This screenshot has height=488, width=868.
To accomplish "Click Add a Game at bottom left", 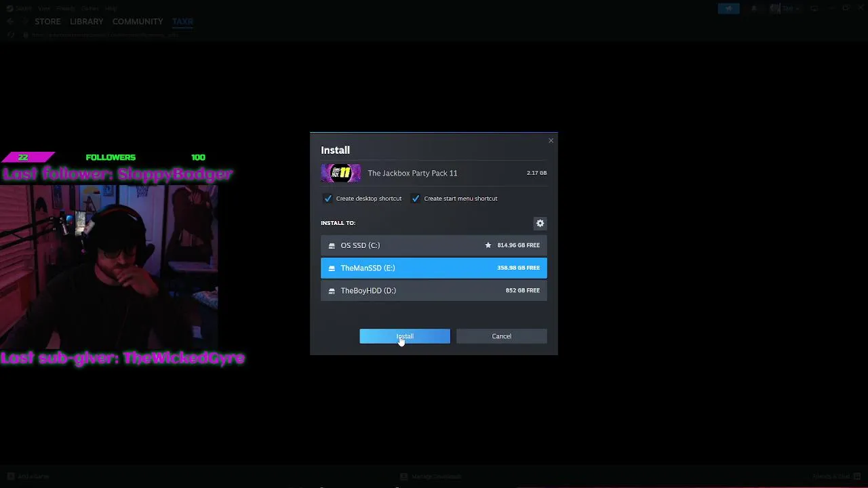I will [x=28, y=476].
